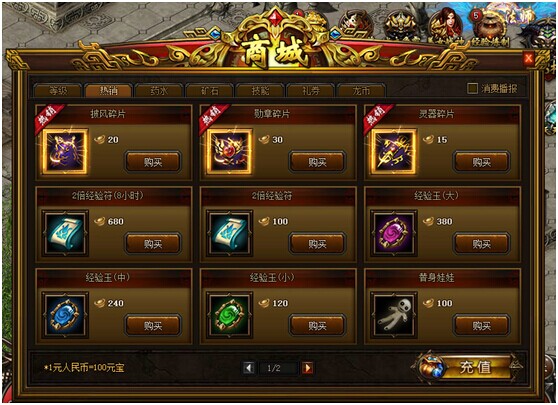Enable the 消费播报 checkbox
The height and width of the screenshot is (405, 558).
pos(472,88)
